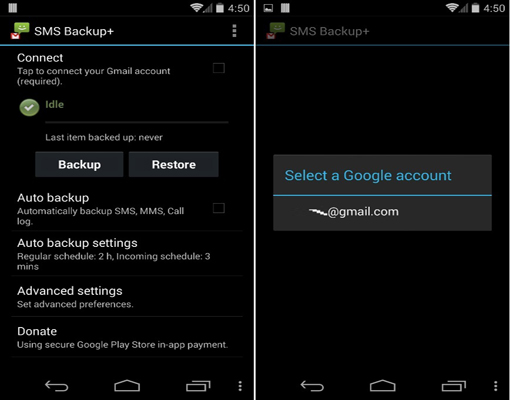This screenshot has height=400, width=510.
Task: Open Advanced settings preferences
Action: (x=127, y=296)
